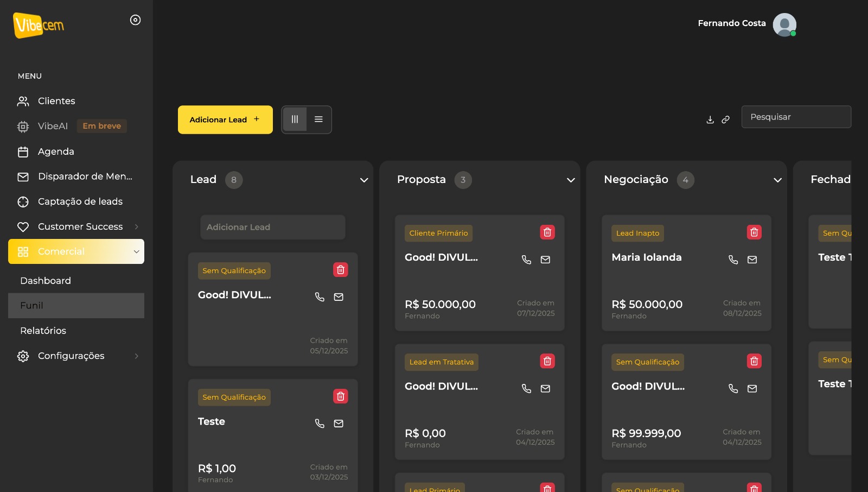This screenshot has height=492, width=868.
Task: Collapse the Lead column chevron
Action: (x=364, y=180)
